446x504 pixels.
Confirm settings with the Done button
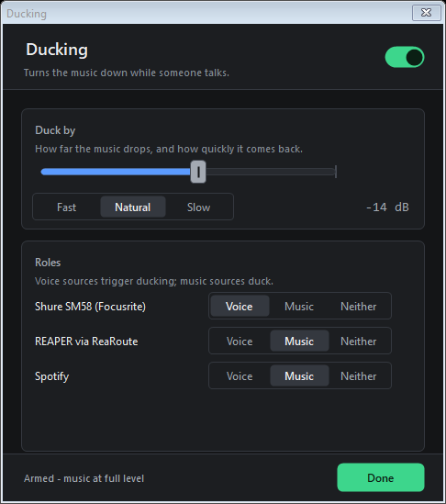pyautogui.click(x=381, y=477)
